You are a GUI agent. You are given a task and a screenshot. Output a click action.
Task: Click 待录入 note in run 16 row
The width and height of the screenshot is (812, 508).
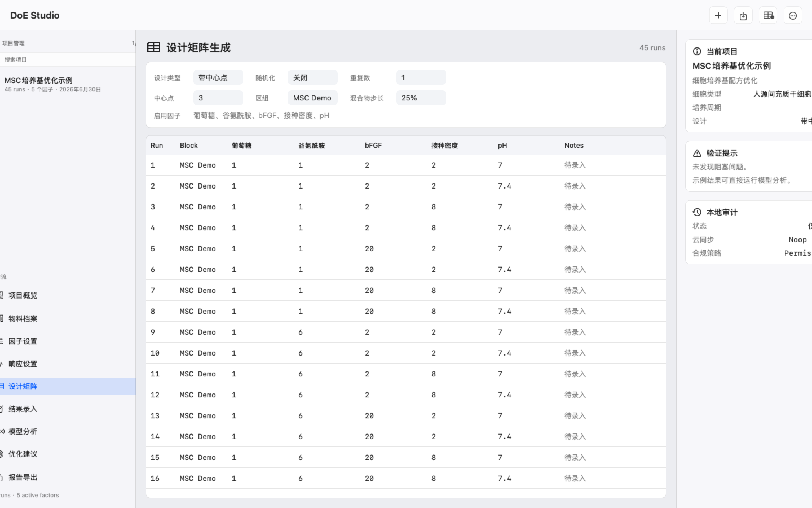575,478
